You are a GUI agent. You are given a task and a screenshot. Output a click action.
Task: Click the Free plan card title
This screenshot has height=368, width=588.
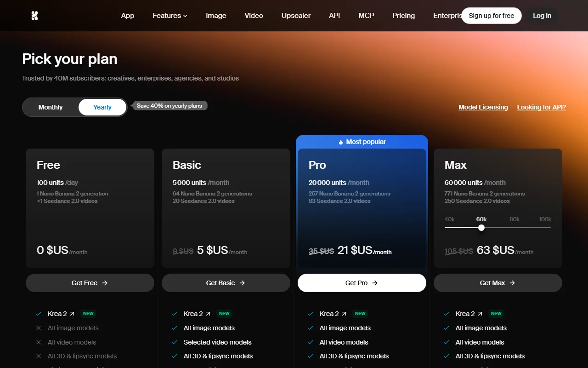coord(48,165)
